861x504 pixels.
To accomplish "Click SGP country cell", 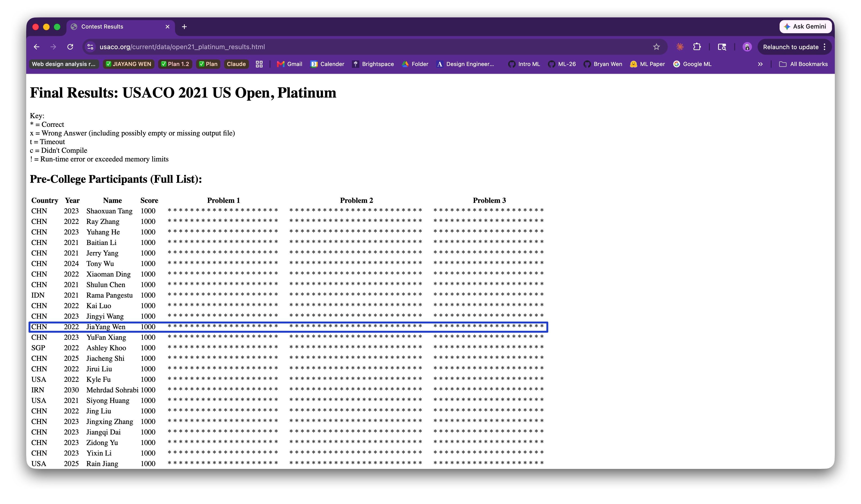I will point(38,348).
